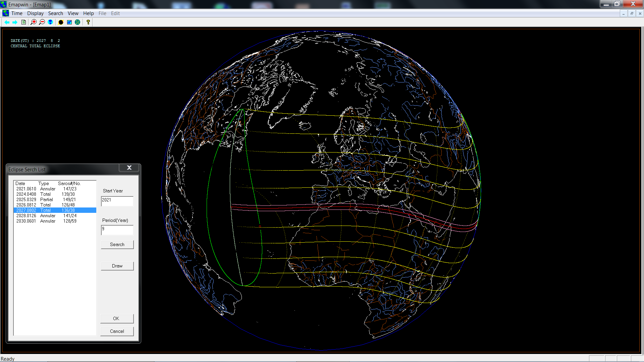The height and width of the screenshot is (362, 644).
Task: Select the 2025.0329 Partial eclipse row
Action: coord(55,199)
